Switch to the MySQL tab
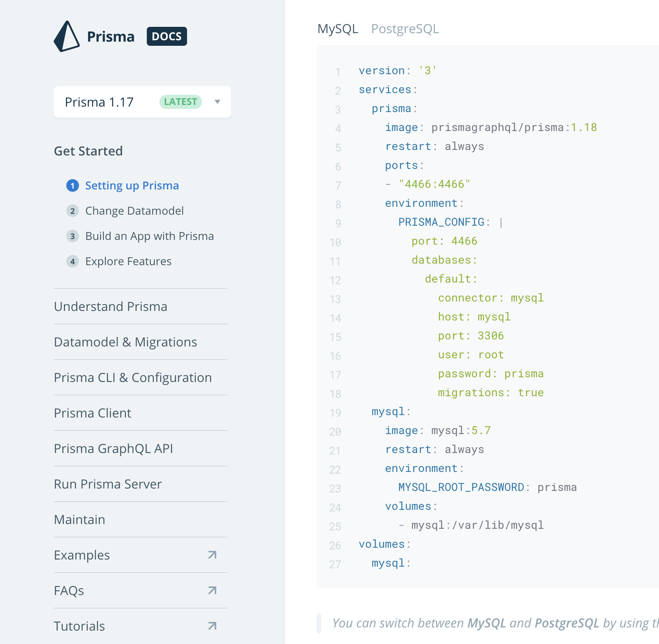659x644 pixels. 338,29
